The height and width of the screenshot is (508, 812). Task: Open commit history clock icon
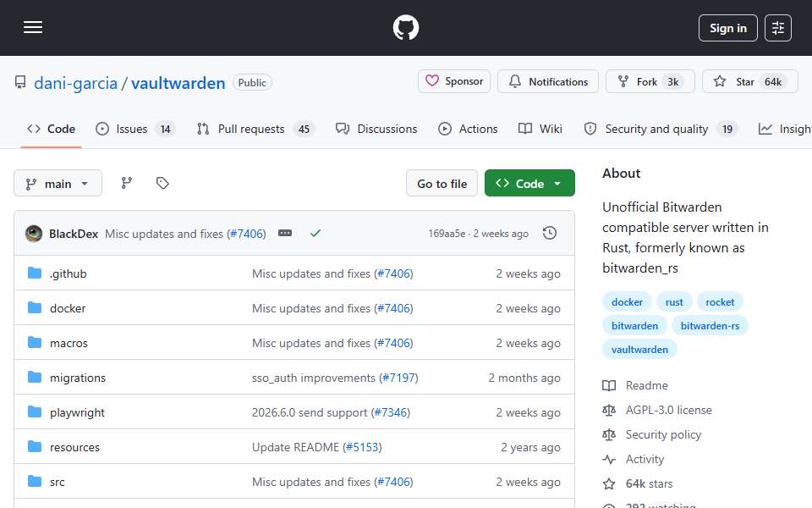click(x=550, y=234)
